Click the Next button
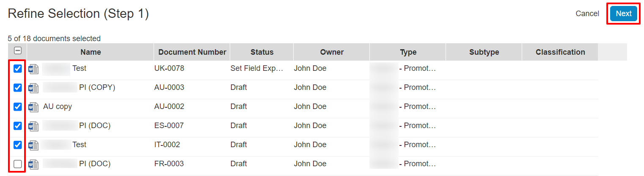Viewport: 644px width, 176px height. [623, 14]
